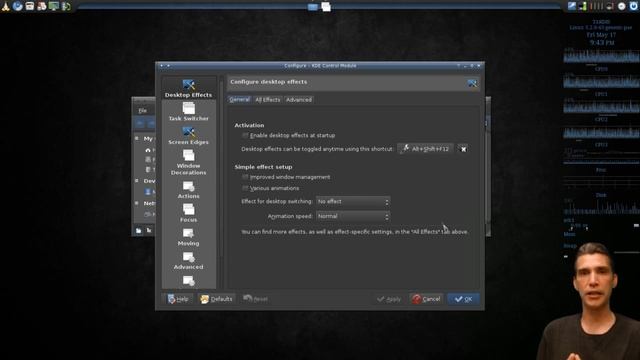Open the Focus settings module
640x360 pixels.
click(x=188, y=213)
